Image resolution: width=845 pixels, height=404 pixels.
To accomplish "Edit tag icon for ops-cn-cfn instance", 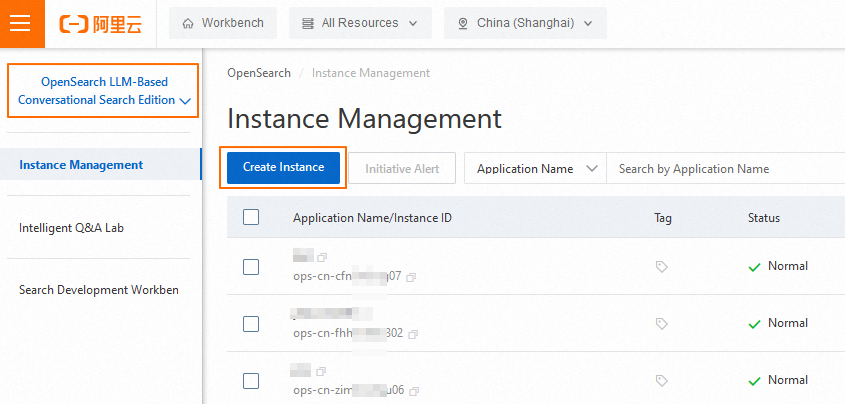I will pos(662,267).
